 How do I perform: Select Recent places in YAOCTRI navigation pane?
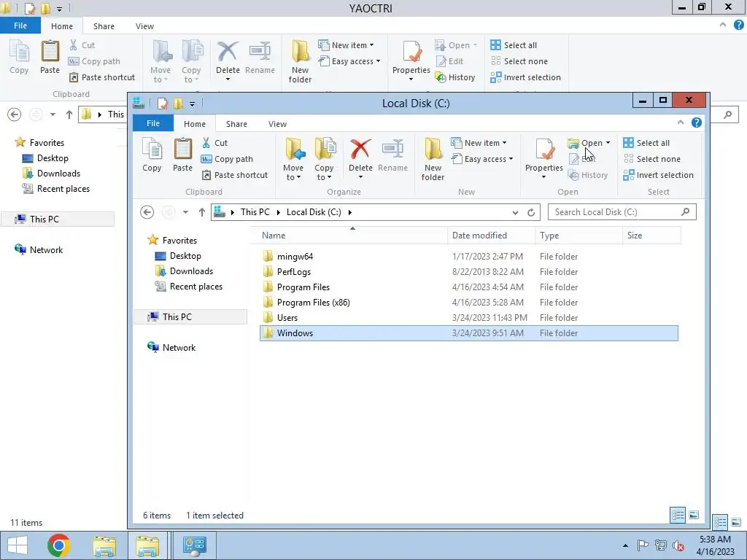coord(55,189)
